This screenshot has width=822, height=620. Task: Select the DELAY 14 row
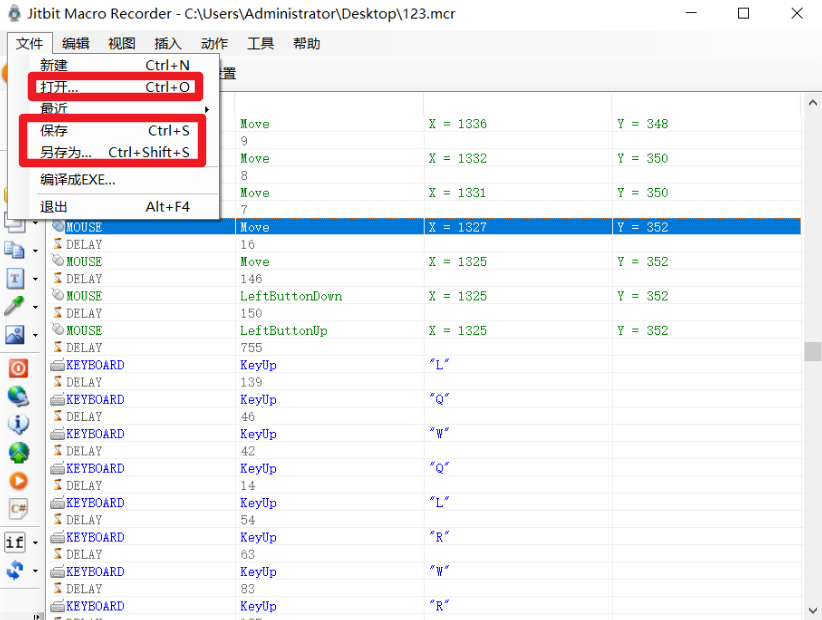(424, 486)
